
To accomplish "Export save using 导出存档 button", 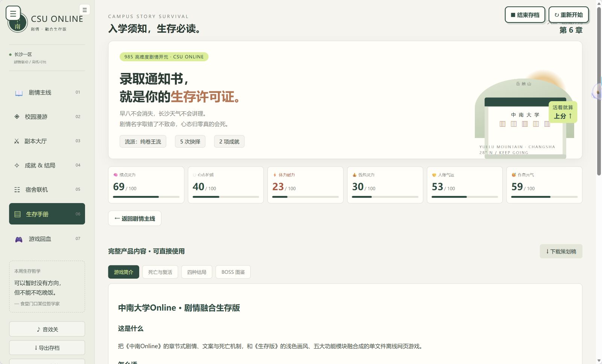I will click(47, 348).
